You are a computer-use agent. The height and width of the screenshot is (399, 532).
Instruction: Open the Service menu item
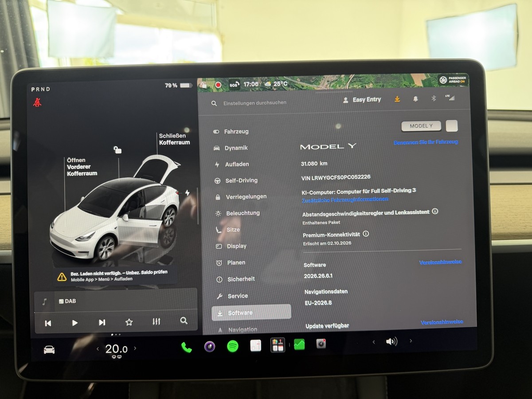click(232, 296)
